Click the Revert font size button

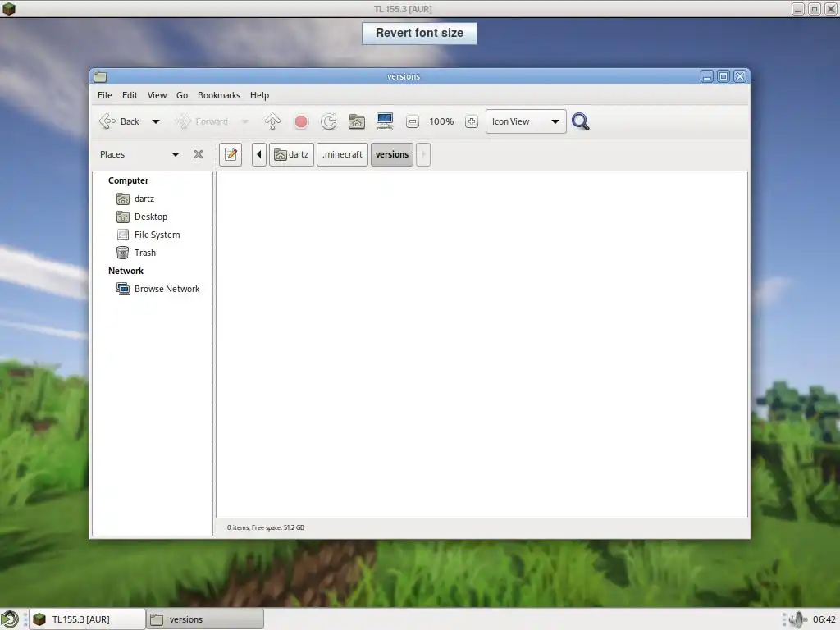pyautogui.click(x=419, y=33)
